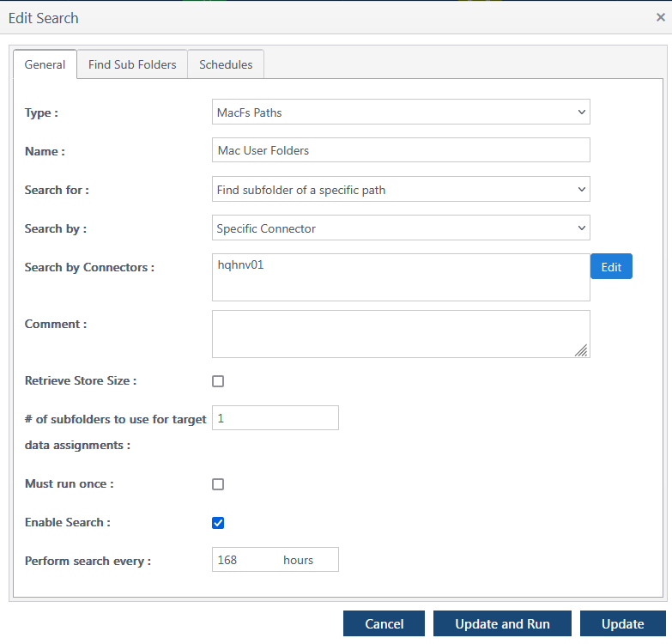Screen dimensions: 672x644
Task: Click the Search by Connectors box containing hqhnv01
Action: [401, 277]
